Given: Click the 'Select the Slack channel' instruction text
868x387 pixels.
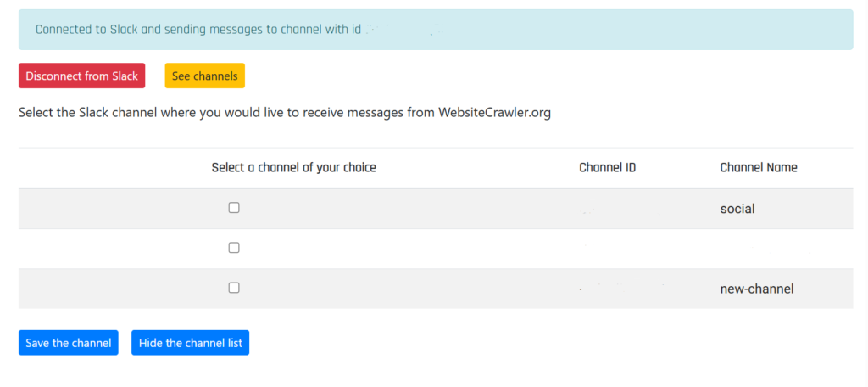Looking at the screenshot, I should (x=227, y=113).
